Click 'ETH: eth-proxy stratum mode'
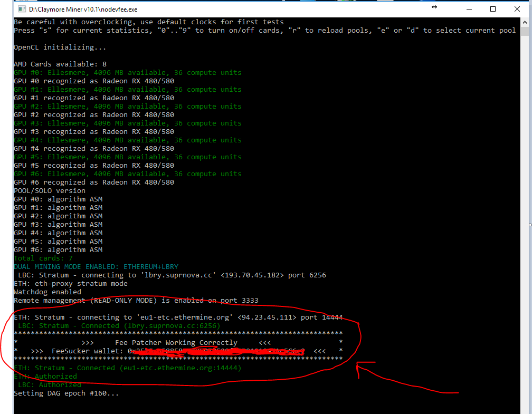This screenshot has width=532, height=414. (x=71, y=284)
